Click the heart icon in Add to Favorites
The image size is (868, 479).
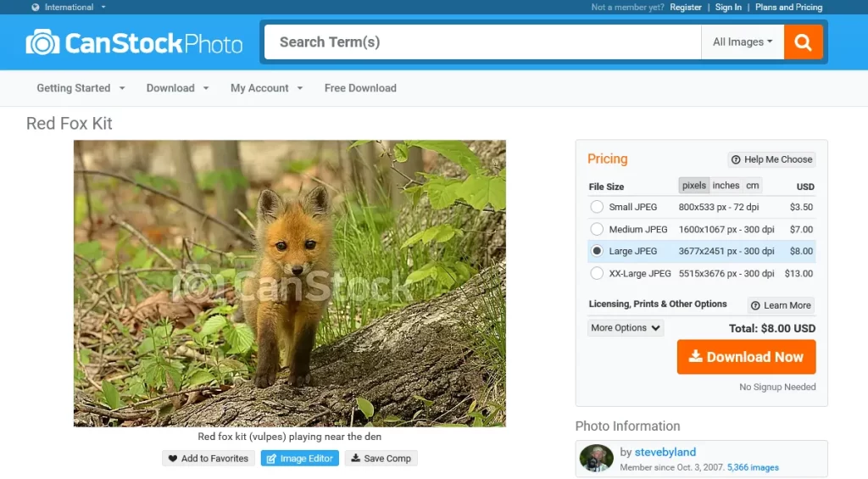point(173,459)
